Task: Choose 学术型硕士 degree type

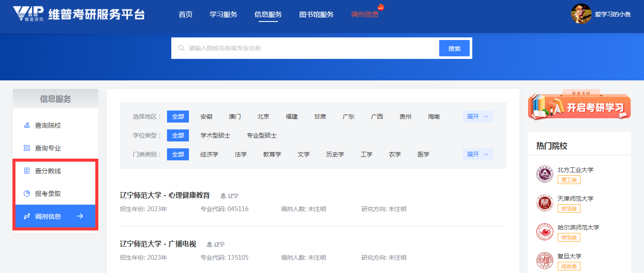Action: click(215, 135)
